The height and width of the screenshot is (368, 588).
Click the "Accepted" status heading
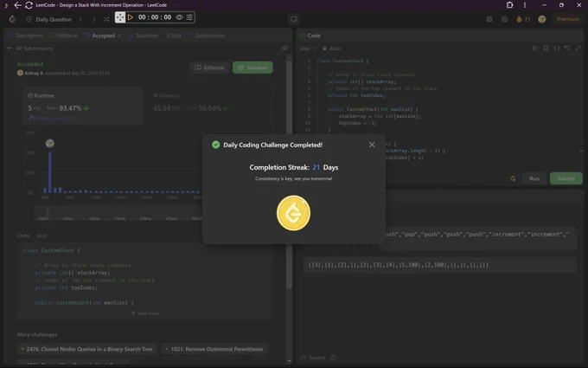[x=30, y=64]
